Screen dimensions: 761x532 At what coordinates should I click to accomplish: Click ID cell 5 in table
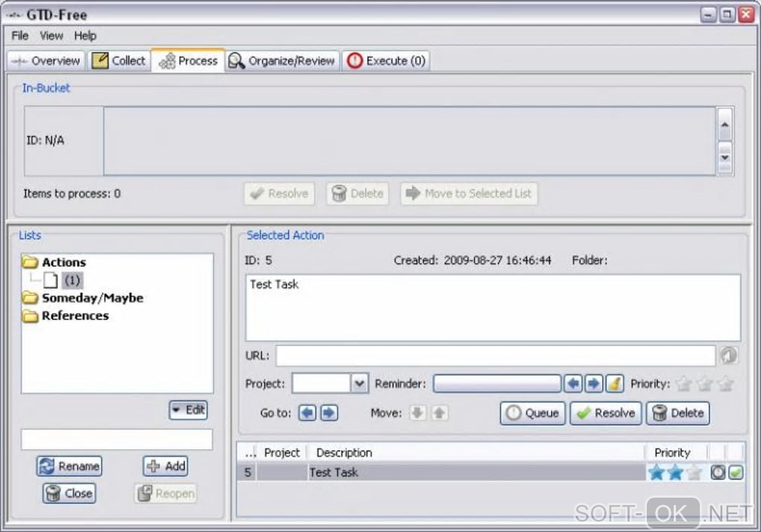click(248, 472)
